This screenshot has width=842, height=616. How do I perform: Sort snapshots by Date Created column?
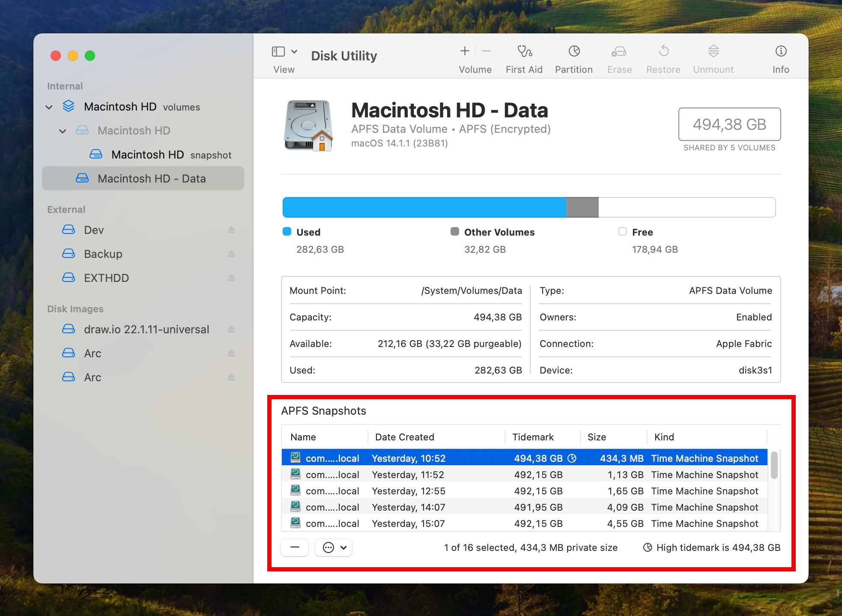[436, 437]
